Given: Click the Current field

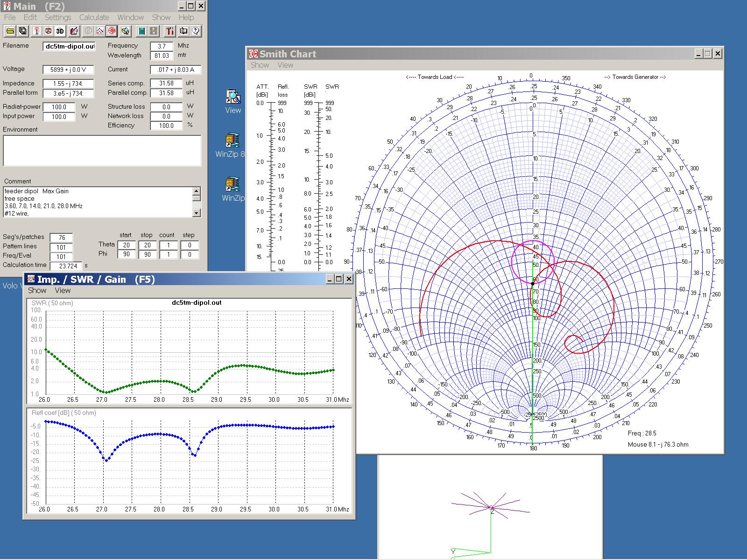Looking at the screenshot, I should [x=176, y=70].
